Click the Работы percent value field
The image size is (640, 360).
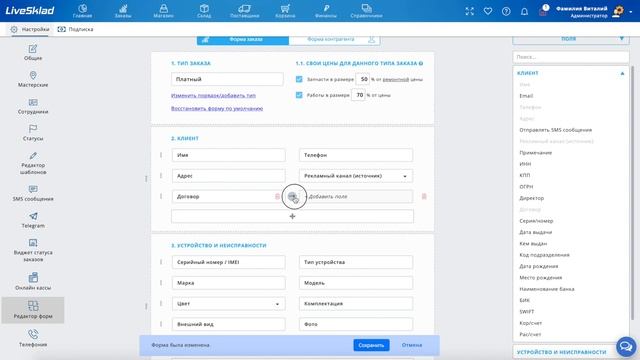pyautogui.click(x=358, y=95)
